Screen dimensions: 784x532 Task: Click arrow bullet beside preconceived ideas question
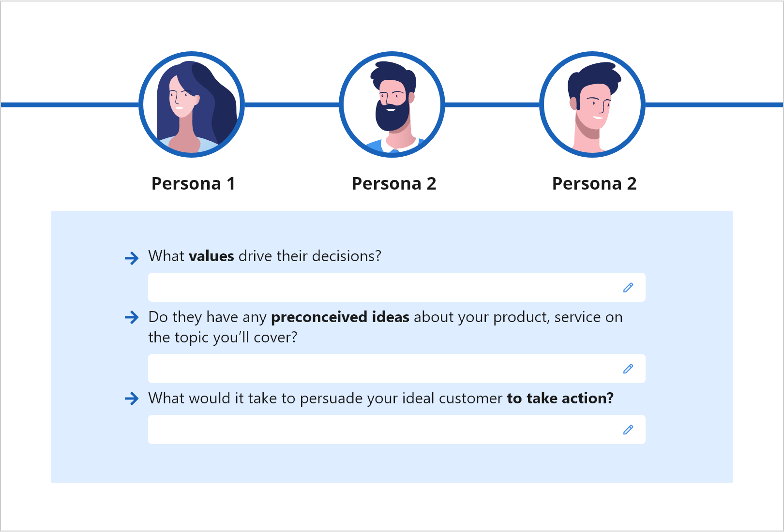pyautogui.click(x=132, y=317)
